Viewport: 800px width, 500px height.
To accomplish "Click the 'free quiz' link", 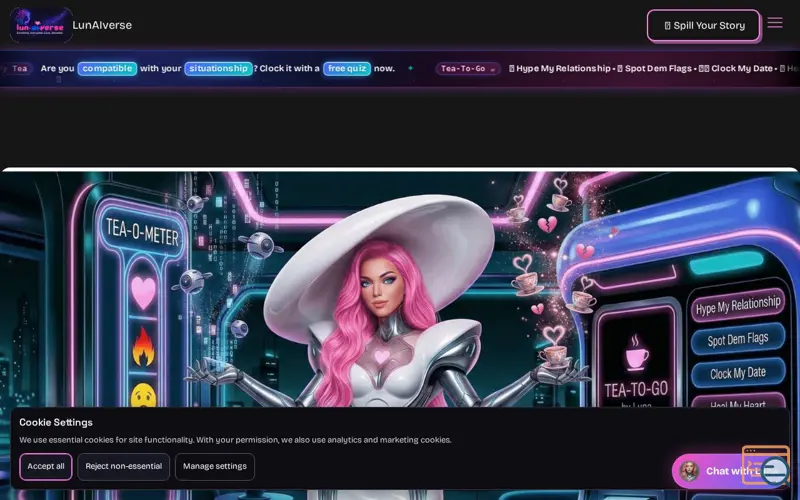I will tap(347, 68).
